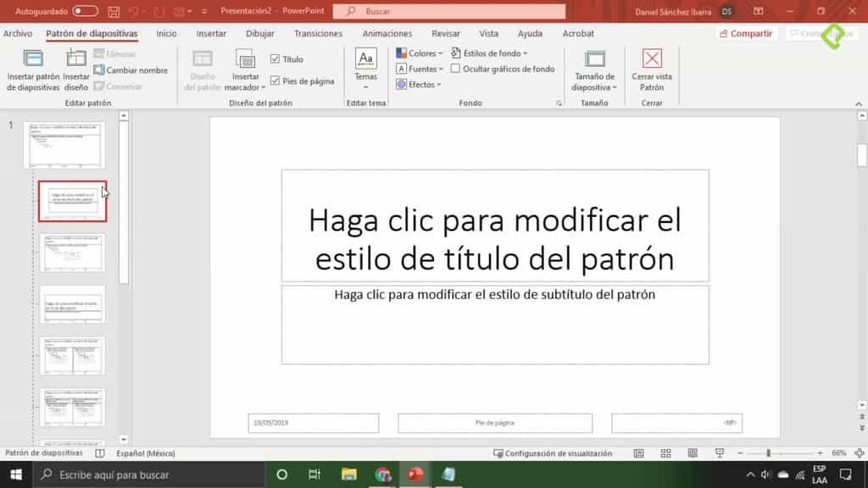Image resolution: width=868 pixels, height=488 pixels.
Task: Click the undo icon in title bar
Action: point(133,11)
